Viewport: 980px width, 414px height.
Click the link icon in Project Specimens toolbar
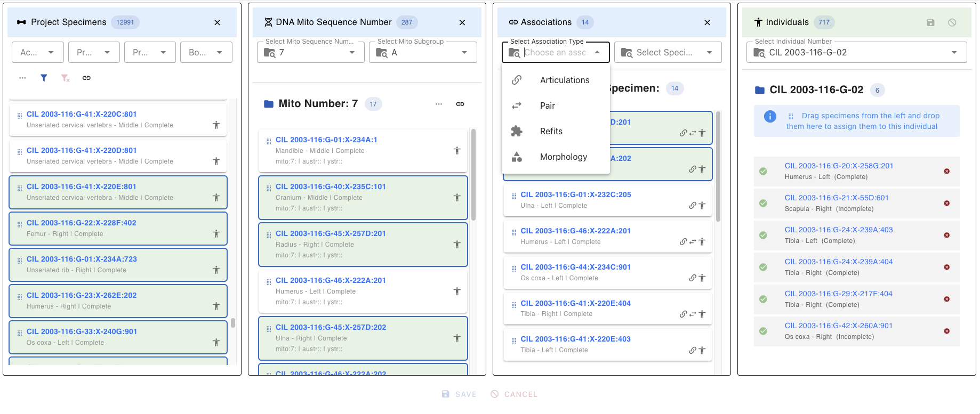pyautogui.click(x=86, y=78)
